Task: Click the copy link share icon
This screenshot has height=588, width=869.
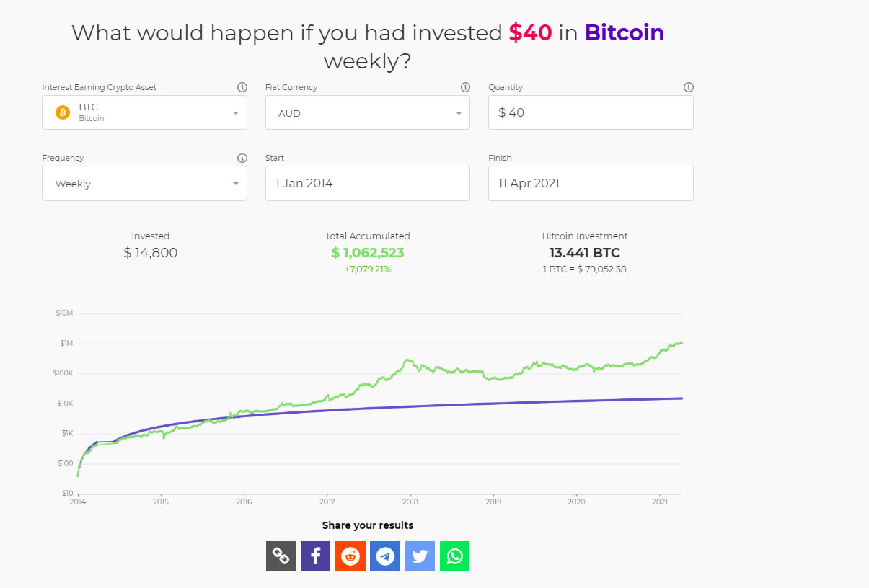Action: click(x=281, y=556)
